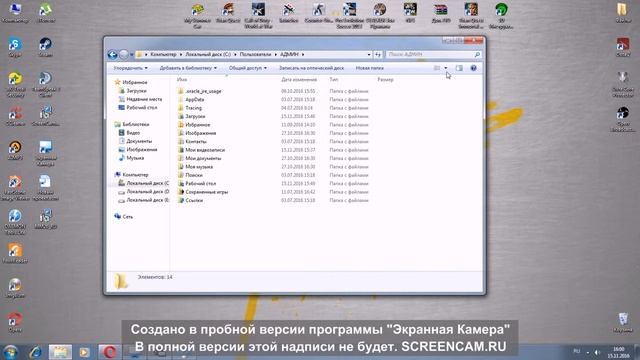Sort by the Размер column header
The width and height of the screenshot is (640, 360).
click(385, 80)
